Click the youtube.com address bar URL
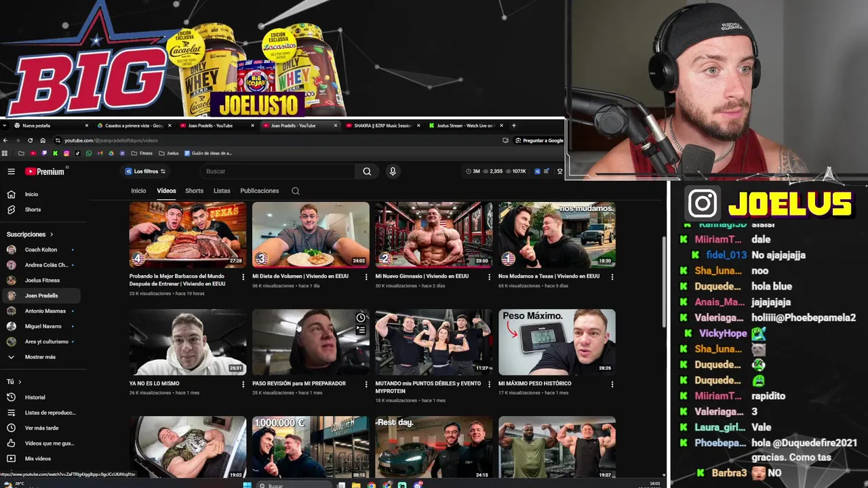The height and width of the screenshot is (488, 868). (x=111, y=140)
